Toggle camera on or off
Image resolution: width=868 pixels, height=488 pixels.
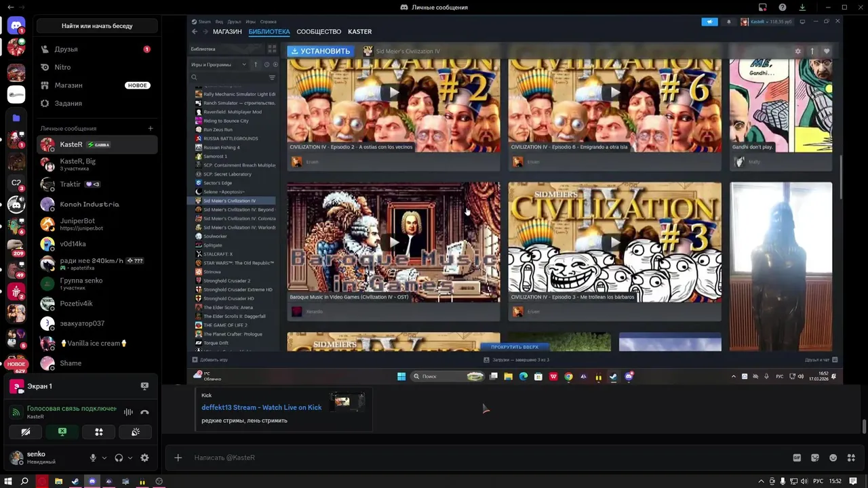point(26,432)
